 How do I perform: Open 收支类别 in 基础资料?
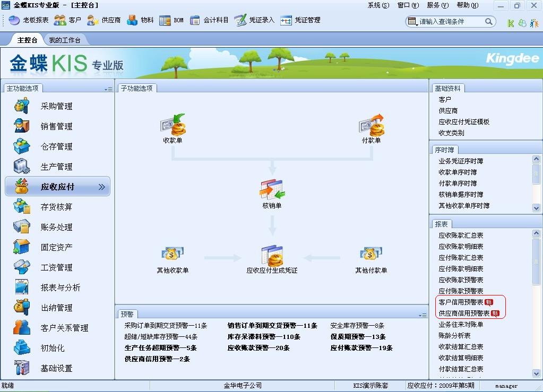(x=451, y=133)
